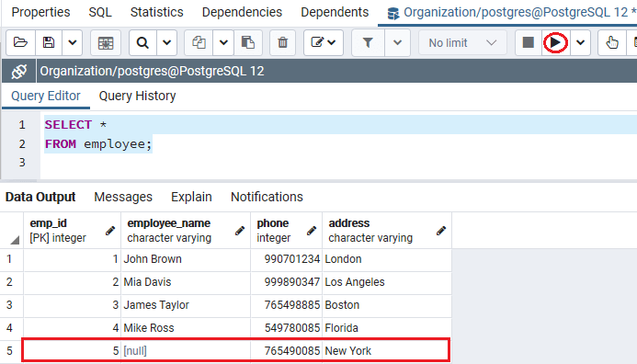The width and height of the screenshot is (637, 364).
Task: Click the [null] employee_name cell
Action: click(x=186, y=351)
